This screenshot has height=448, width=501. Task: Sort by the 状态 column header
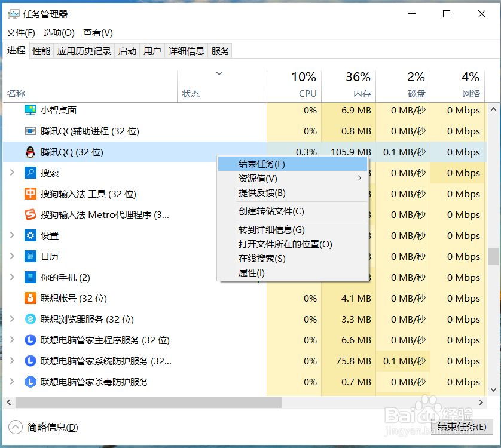tap(222, 86)
